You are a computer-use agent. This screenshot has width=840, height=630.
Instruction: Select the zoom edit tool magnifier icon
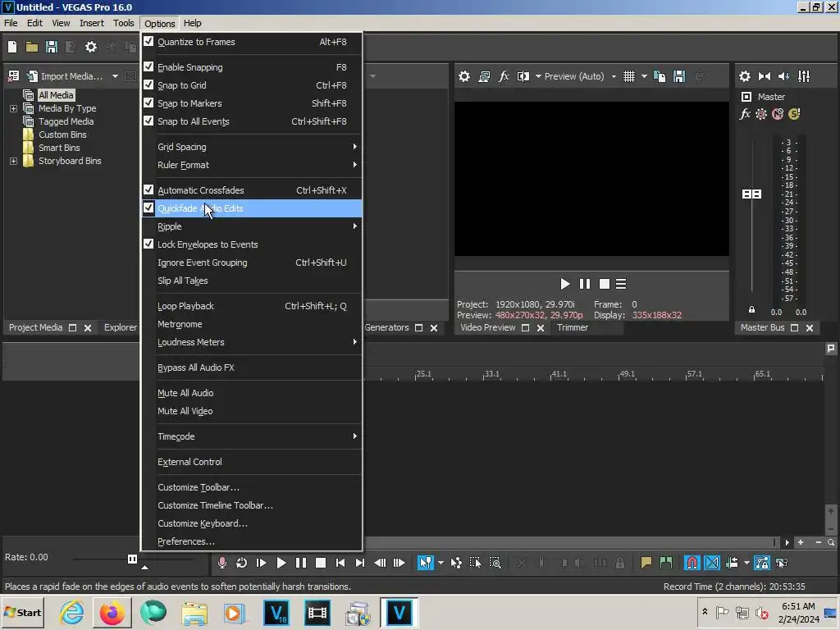click(495, 563)
